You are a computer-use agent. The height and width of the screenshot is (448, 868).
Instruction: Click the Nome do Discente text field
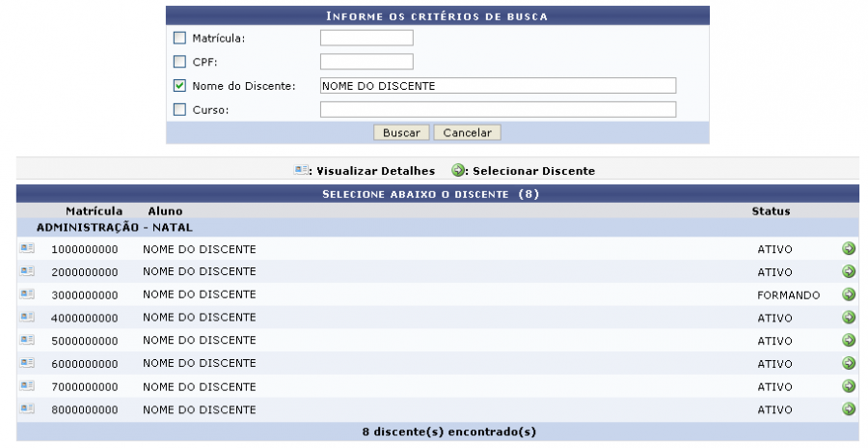click(498, 86)
